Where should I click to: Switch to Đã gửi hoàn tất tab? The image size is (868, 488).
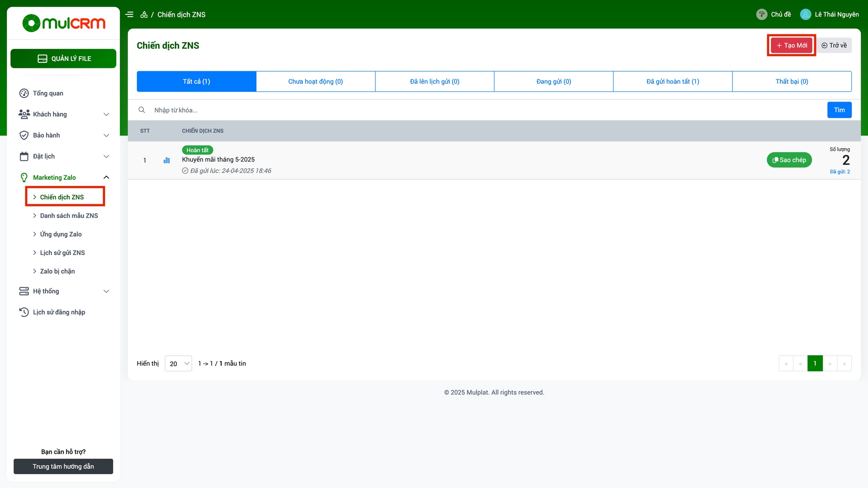pyautogui.click(x=672, y=81)
